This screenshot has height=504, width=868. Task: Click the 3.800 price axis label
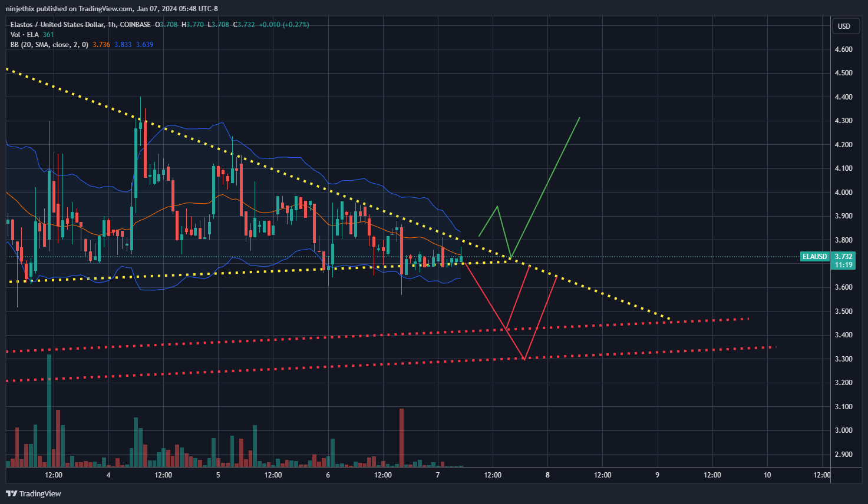pyautogui.click(x=843, y=240)
